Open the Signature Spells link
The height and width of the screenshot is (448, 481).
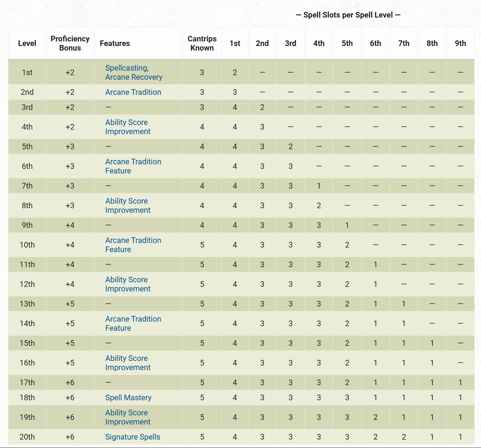pyautogui.click(x=132, y=437)
